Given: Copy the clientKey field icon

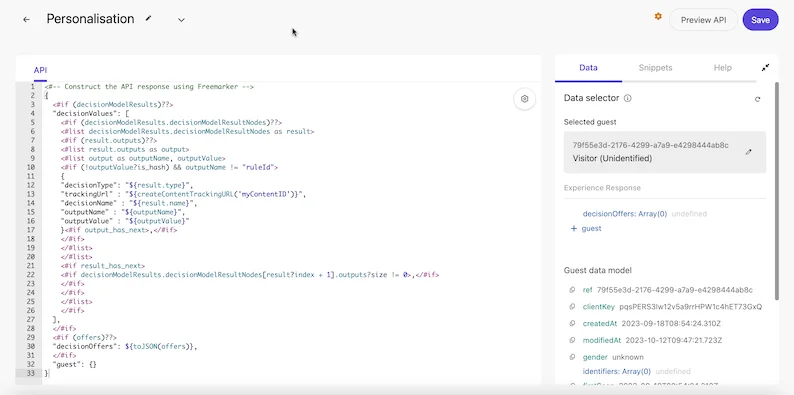Looking at the screenshot, I should pyautogui.click(x=573, y=307).
